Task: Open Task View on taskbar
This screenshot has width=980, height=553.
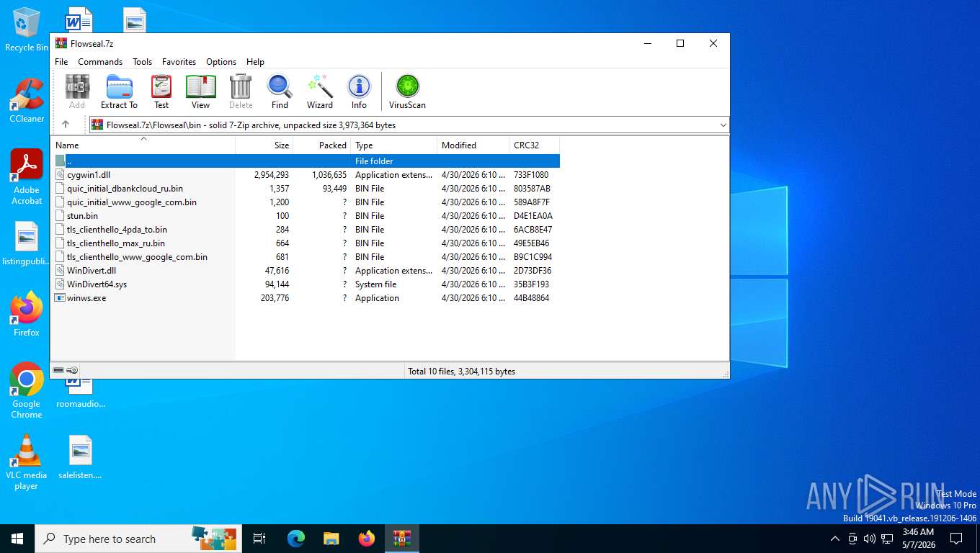Action: [x=259, y=539]
